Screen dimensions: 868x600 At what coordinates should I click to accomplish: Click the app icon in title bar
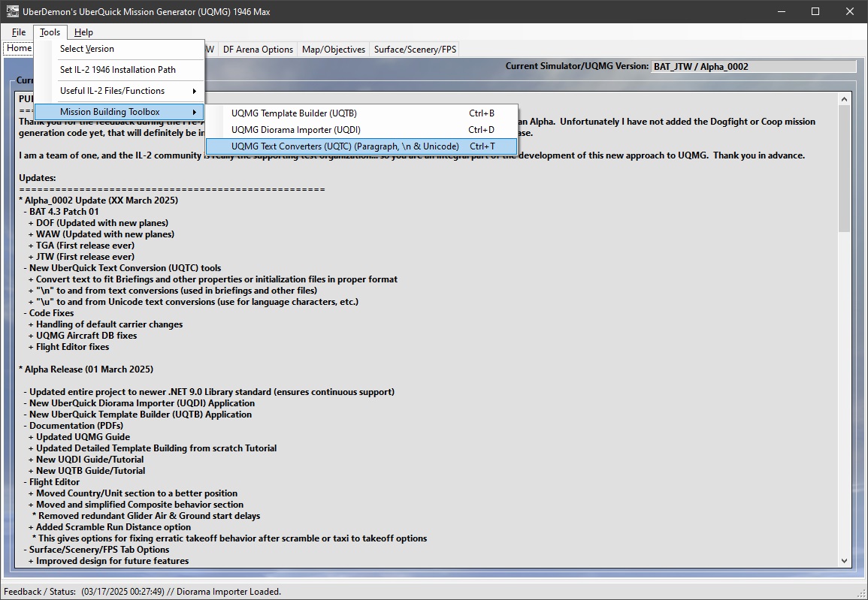[11, 11]
